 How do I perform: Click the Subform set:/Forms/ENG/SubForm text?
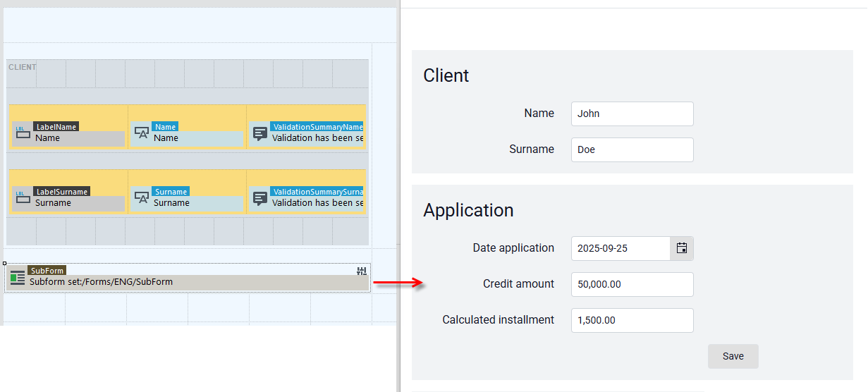click(x=101, y=281)
